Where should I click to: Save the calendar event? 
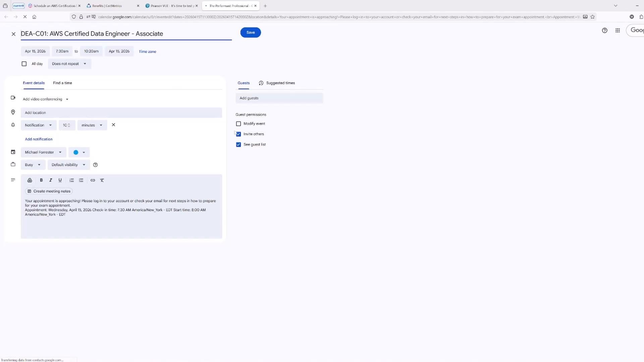click(x=251, y=33)
